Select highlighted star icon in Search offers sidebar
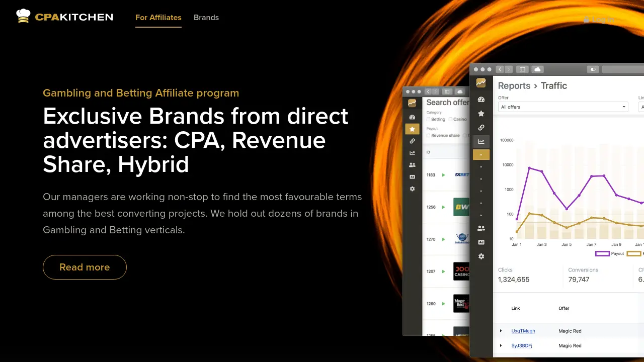 click(412, 129)
